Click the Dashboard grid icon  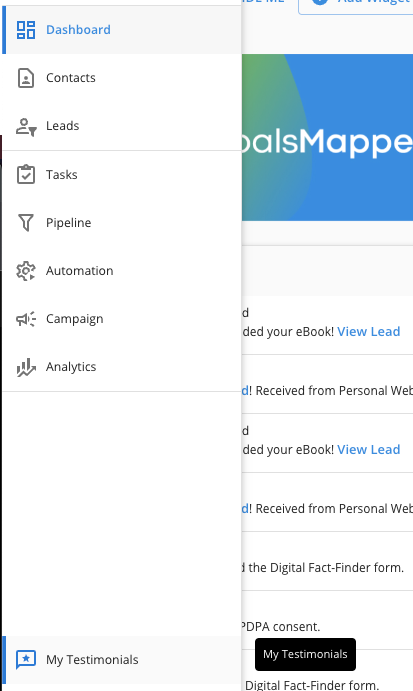click(x=26, y=30)
